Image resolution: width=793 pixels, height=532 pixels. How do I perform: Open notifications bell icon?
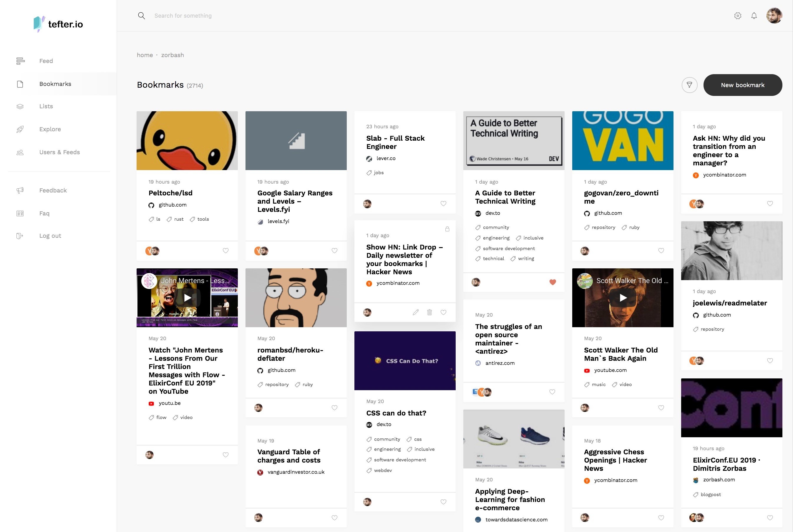coord(754,16)
